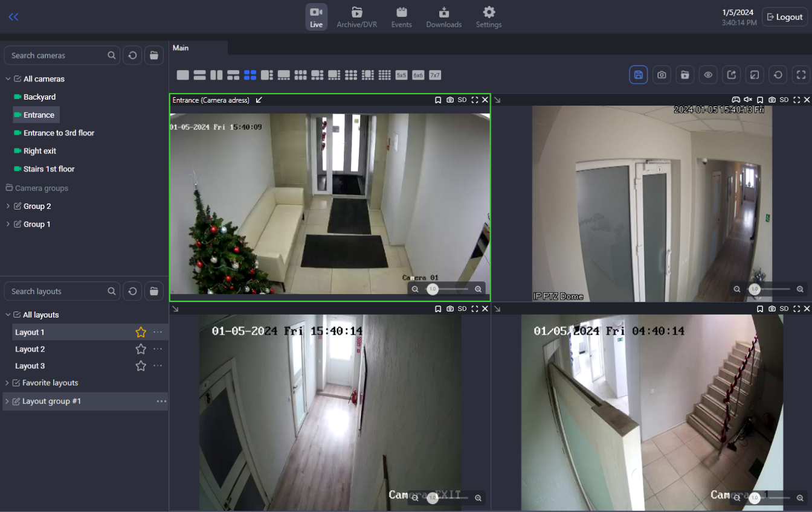Switch to the 6x6 grid layout
The width and height of the screenshot is (812, 512).
coord(418,75)
